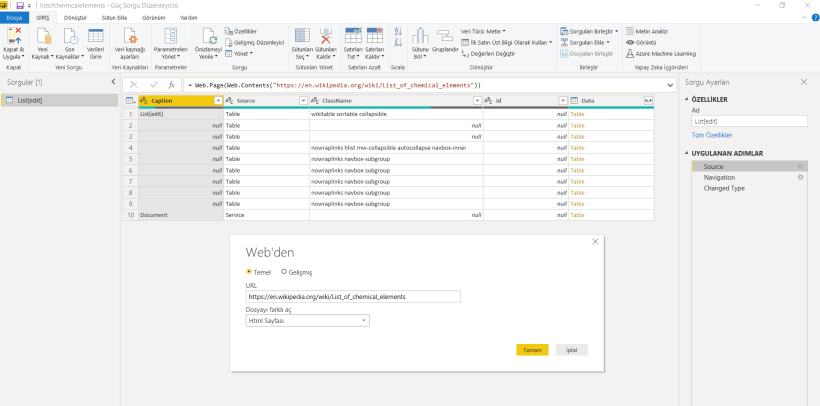
Task: Click the Gruplandır icon
Action: [445, 38]
